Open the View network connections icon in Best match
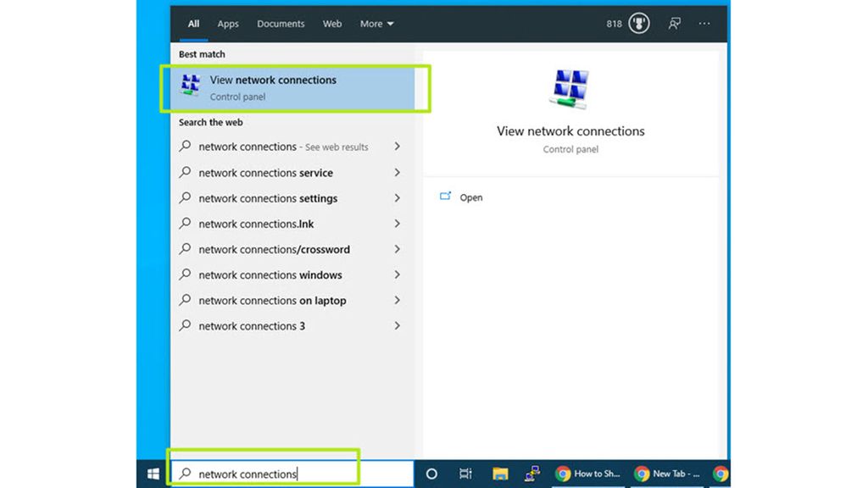This screenshot has width=868, height=488. 190,87
